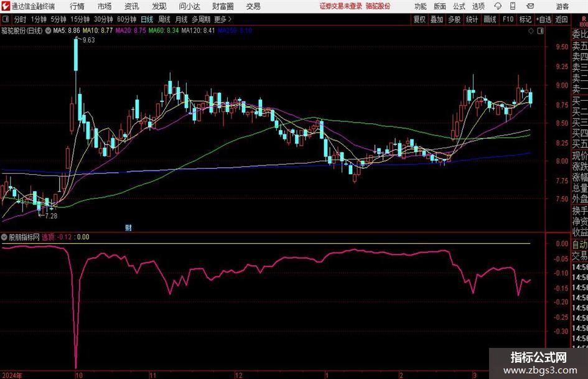Click the month 10 axis marker
This screenshot has height=379, width=588.
tap(79, 375)
